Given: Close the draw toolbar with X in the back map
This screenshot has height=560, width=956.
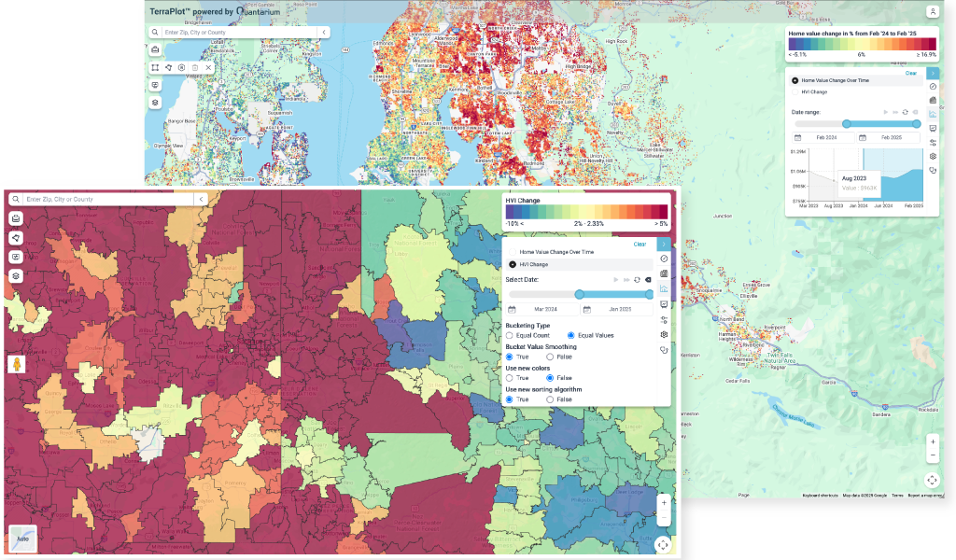Looking at the screenshot, I should [x=208, y=67].
